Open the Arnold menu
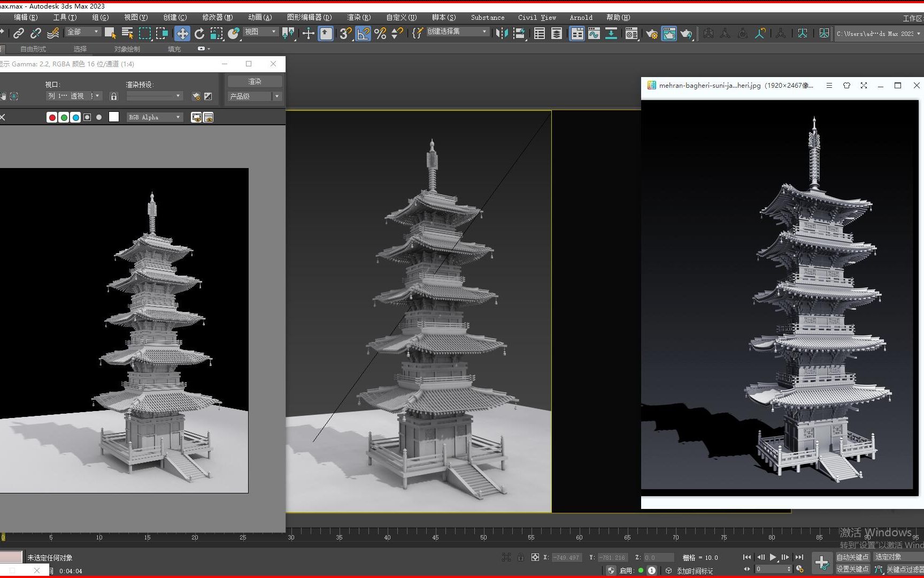The image size is (924, 578). pyautogui.click(x=581, y=17)
